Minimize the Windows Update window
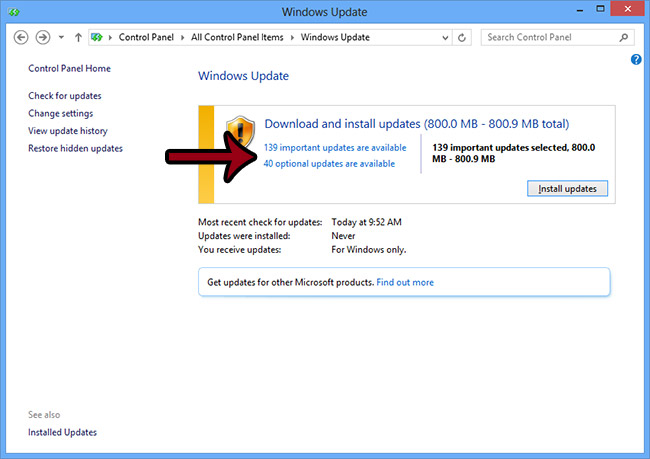This screenshot has width=650, height=459. [x=580, y=10]
